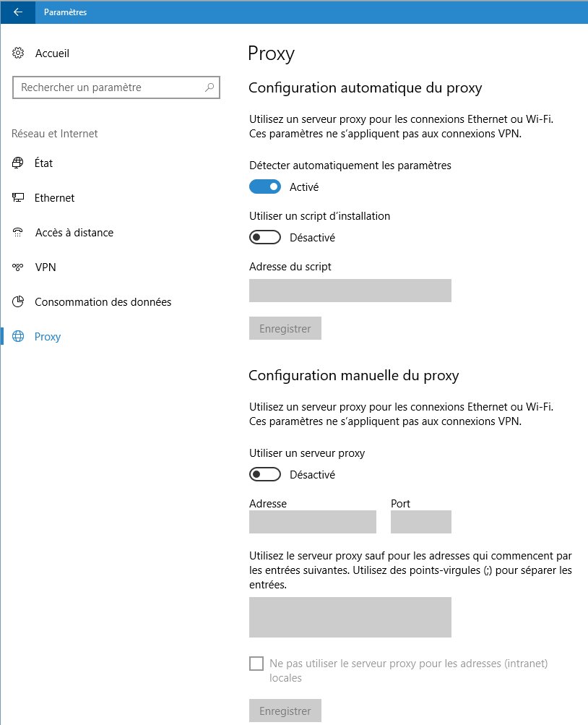Click the back arrow in the title bar
Image resolution: width=588 pixels, height=725 pixels.
click(x=18, y=12)
